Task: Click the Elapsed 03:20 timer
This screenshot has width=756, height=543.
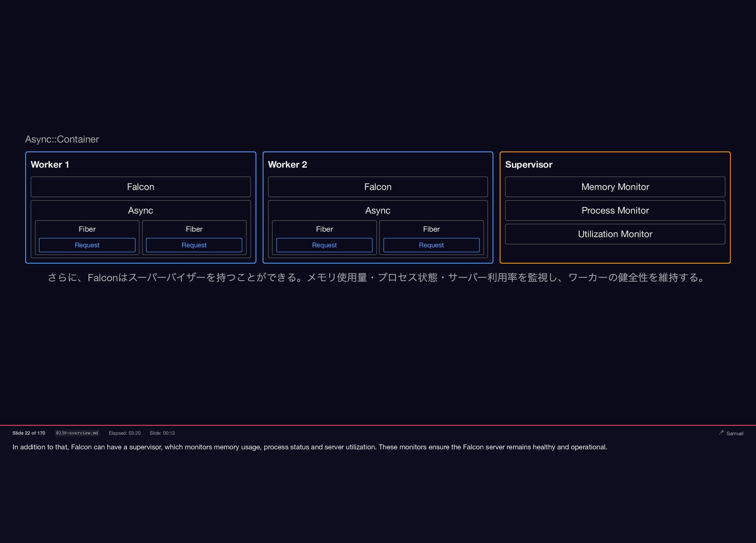Action: [x=124, y=433]
